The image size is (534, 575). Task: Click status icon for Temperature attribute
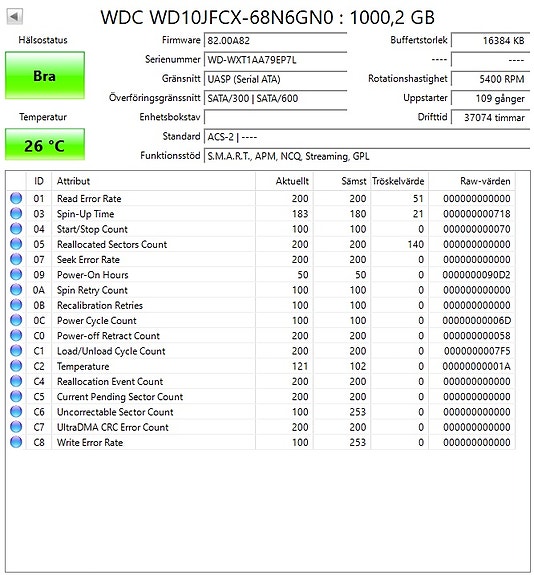pyautogui.click(x=16, y=366)
